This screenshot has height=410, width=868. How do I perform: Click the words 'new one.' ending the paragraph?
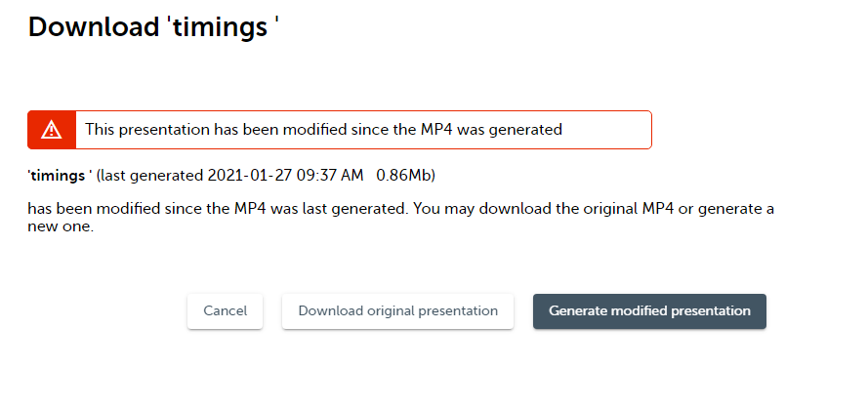point(61,228)
